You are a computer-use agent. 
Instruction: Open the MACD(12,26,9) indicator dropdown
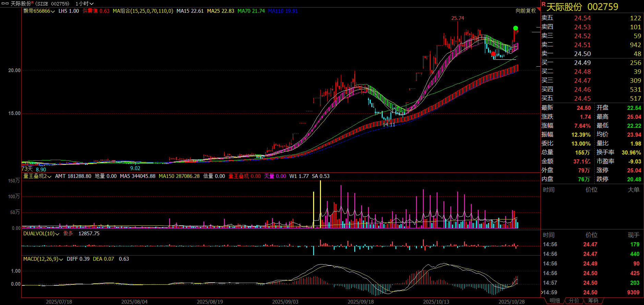(43, 259)
